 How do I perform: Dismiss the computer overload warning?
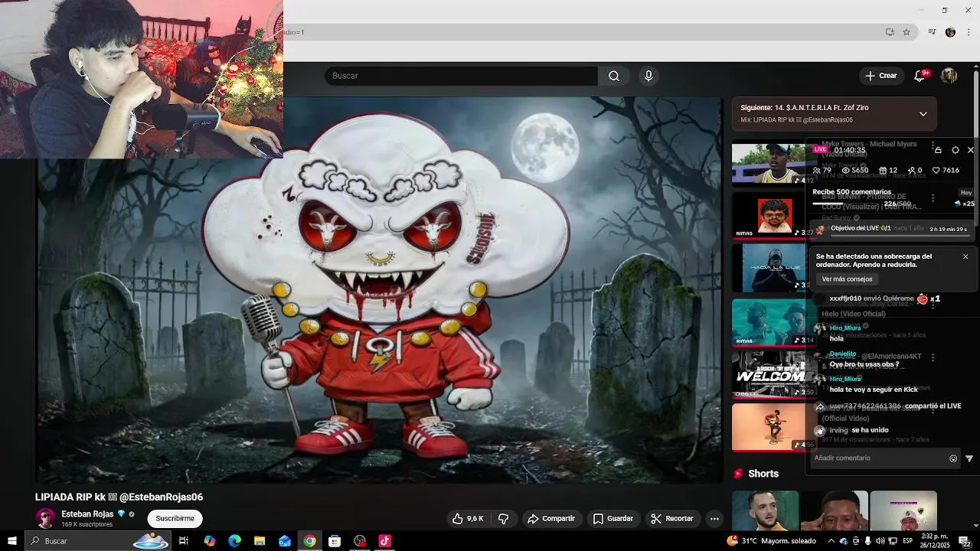[965, 257]
